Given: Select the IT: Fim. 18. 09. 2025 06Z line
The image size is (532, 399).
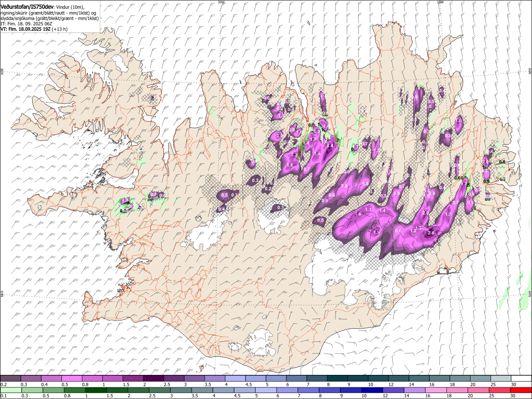Looking at the screenshot, I should pos(26,24).
